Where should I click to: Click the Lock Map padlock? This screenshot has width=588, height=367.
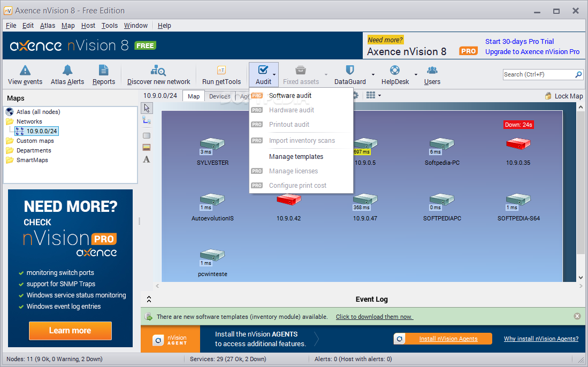548,96
